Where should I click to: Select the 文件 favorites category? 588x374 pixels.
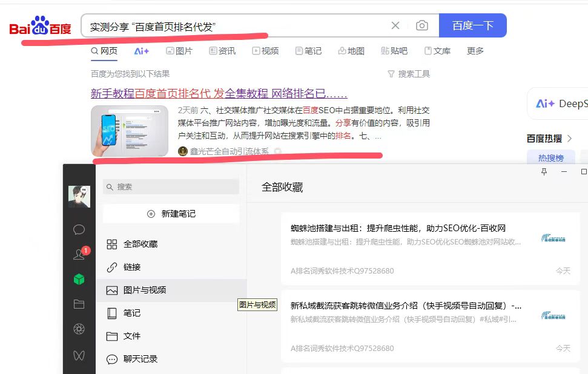[171, 336]
